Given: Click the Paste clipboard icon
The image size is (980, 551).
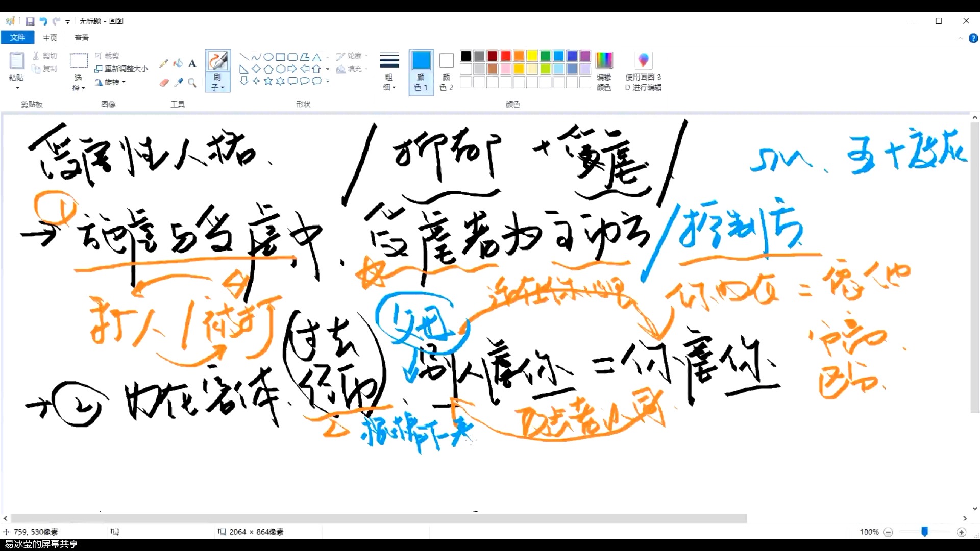Looking at the screenshot, I should click(16, 61).
